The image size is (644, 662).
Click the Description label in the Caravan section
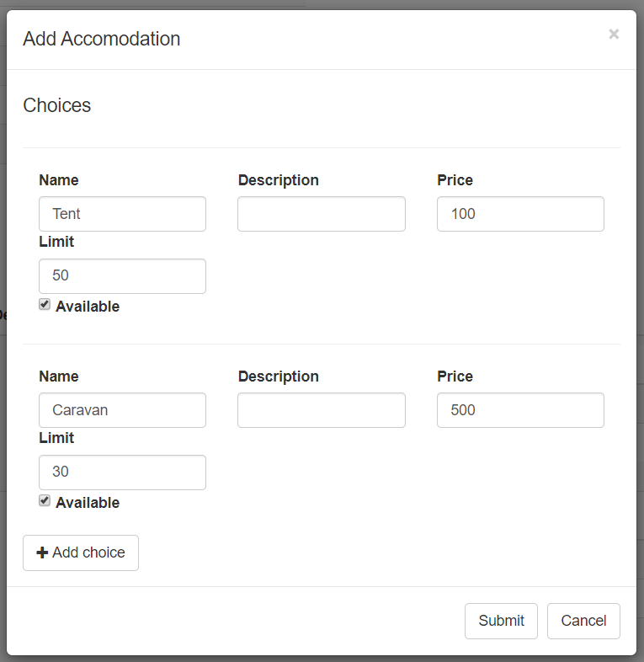pyautogui.click(x=278, y=376)
